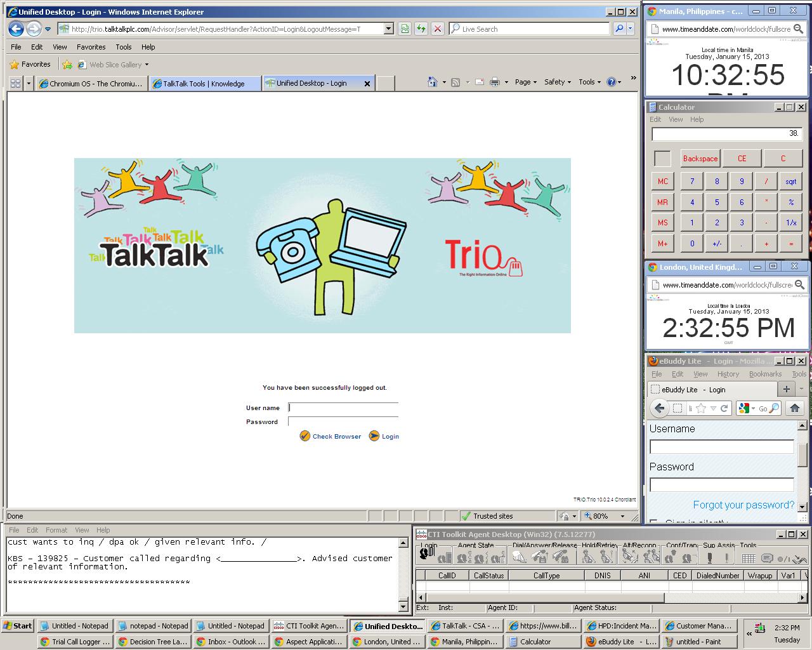Open the Recent Pages dropdown arrow
This screenshot has height=650, width=812.
click(x=48, y=29)
